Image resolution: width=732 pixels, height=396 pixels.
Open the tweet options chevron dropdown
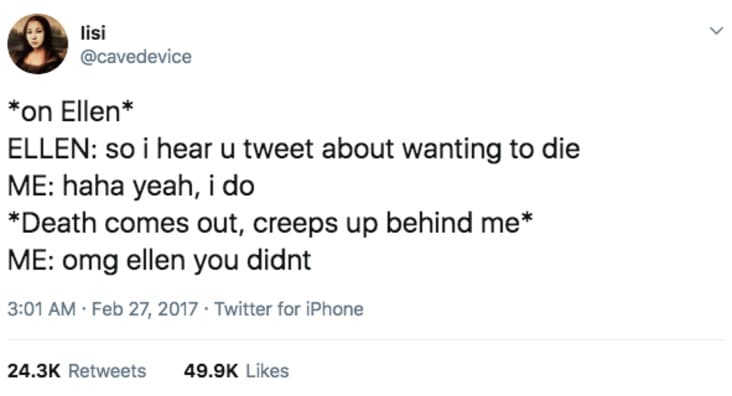coord(716,31)
